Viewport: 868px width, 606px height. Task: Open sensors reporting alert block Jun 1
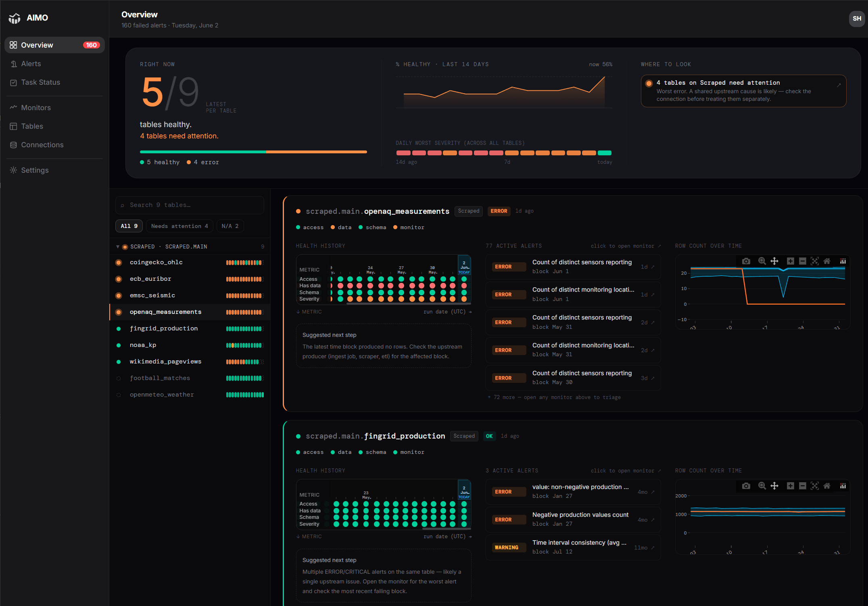(573, 267)
